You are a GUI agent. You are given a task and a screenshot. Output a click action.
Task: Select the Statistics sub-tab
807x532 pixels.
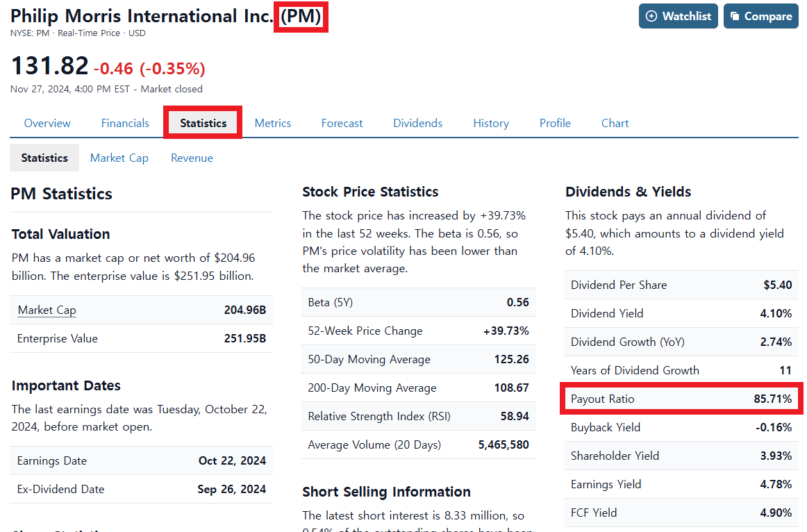pos(44,158)
